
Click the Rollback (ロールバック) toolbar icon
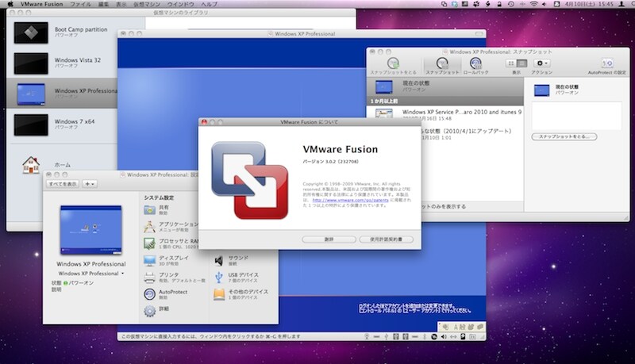tap(475, 63)
